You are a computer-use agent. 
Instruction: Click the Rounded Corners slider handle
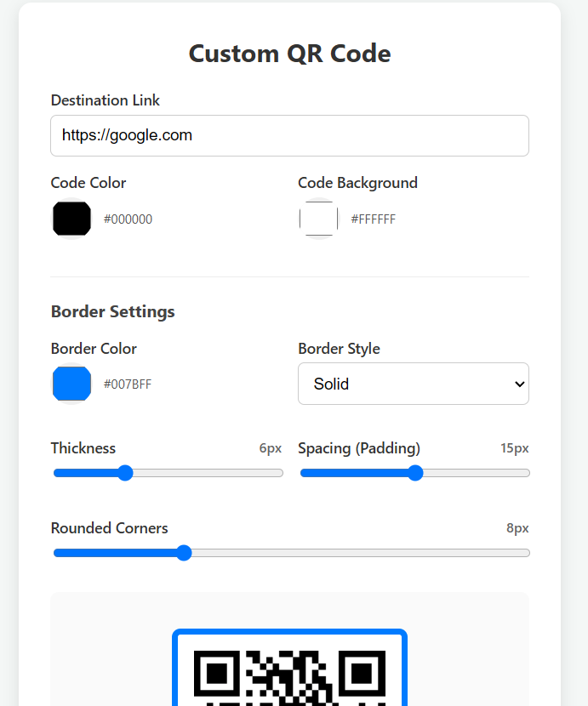click(x=184, y=553)
